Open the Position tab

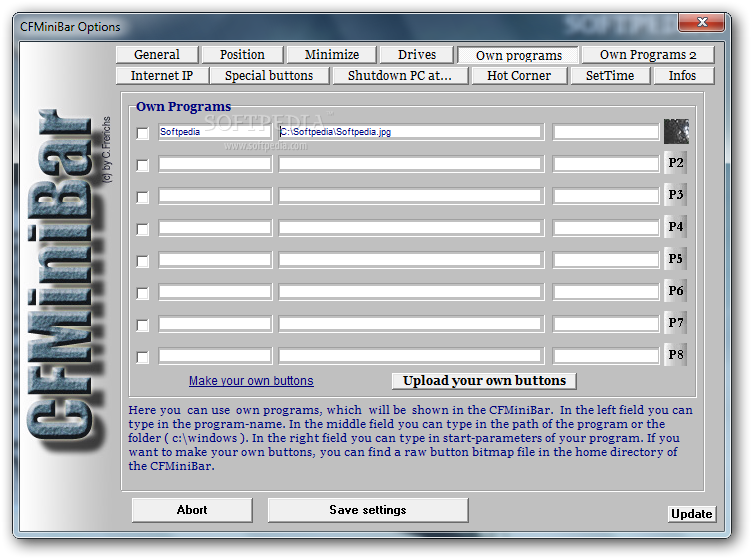click(242, 55)
